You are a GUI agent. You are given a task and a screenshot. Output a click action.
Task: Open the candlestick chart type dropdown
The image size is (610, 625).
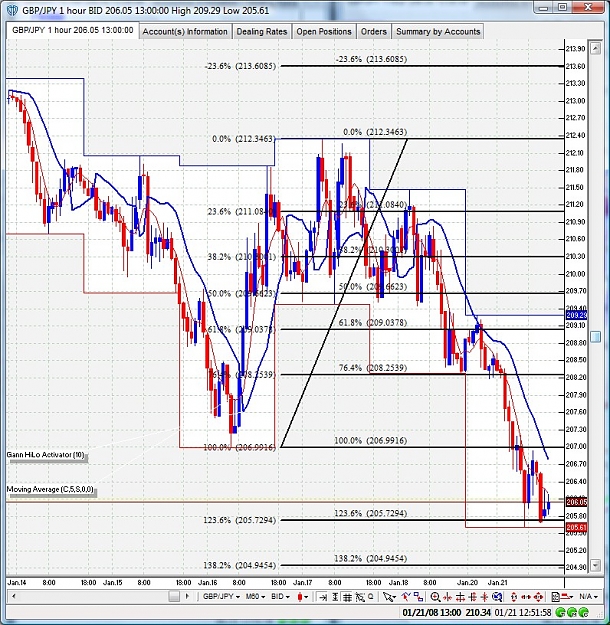click(303, 597)
